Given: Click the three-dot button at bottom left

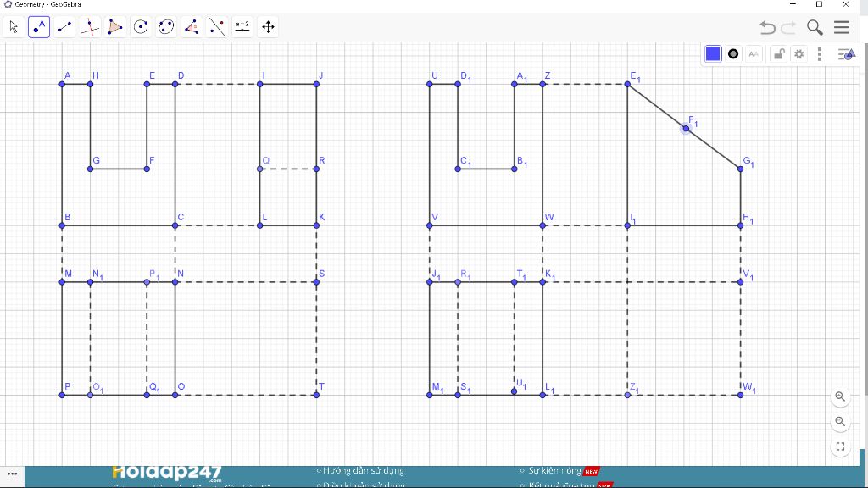Looking at the screenshot, I should 12,474.
